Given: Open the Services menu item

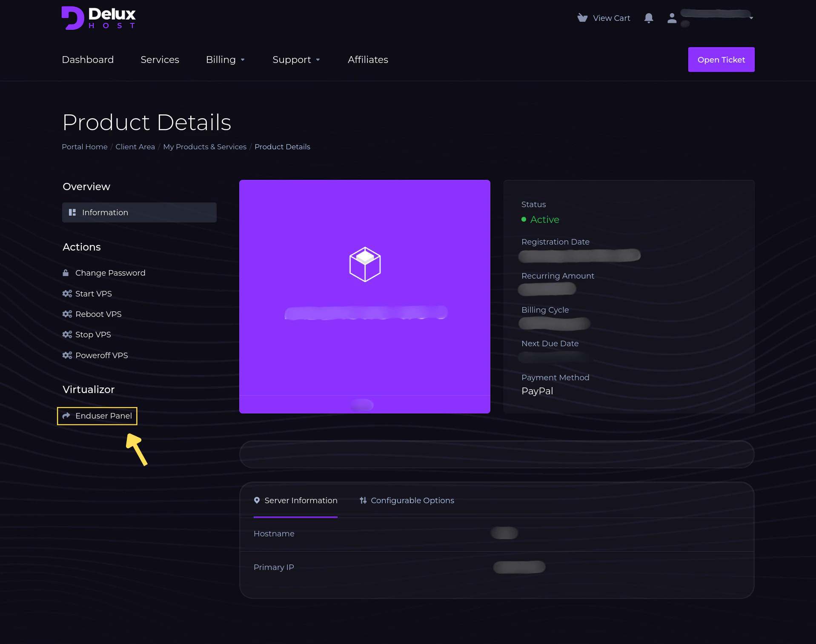Looking at the screenshot, I should 160,60.
